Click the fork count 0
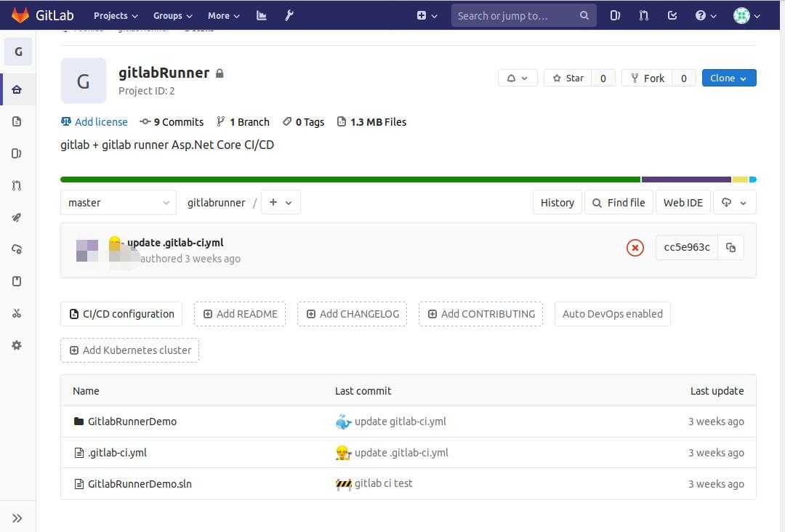Image resolution: width=785 pixels, height=532 pixels. (684, 78)
